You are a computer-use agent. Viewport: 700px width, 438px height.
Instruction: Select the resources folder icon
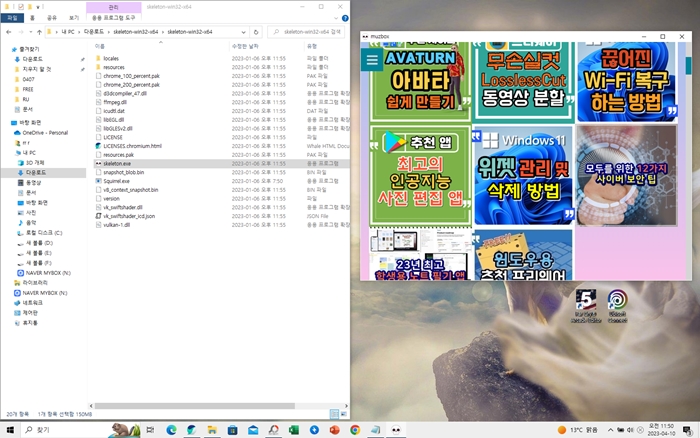pos(99,67)
